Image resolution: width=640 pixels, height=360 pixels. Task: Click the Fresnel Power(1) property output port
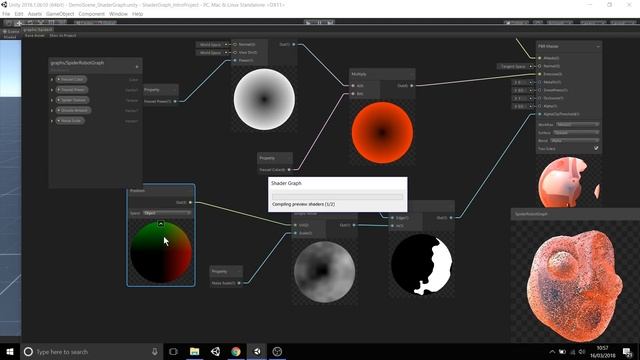tap(176, 101)
